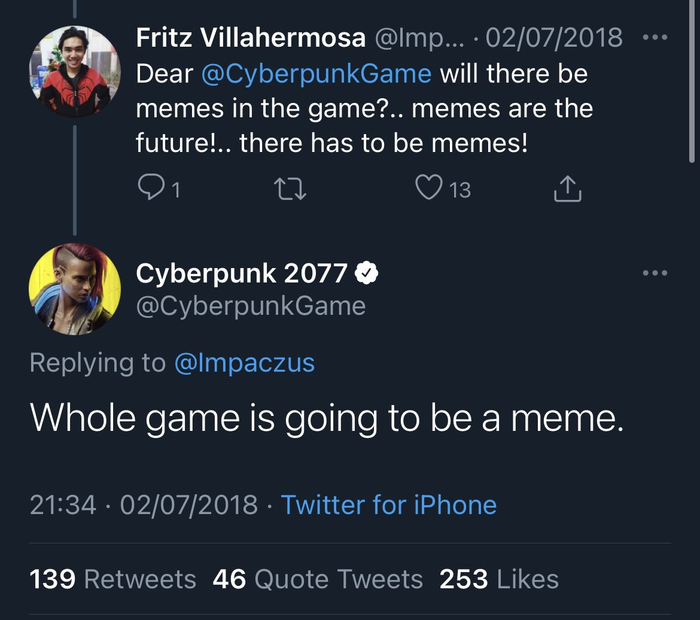Click the verified badge beside Cyberpunk 2077
This screenshot has width=700, height=620.
[x=368, y=272]
